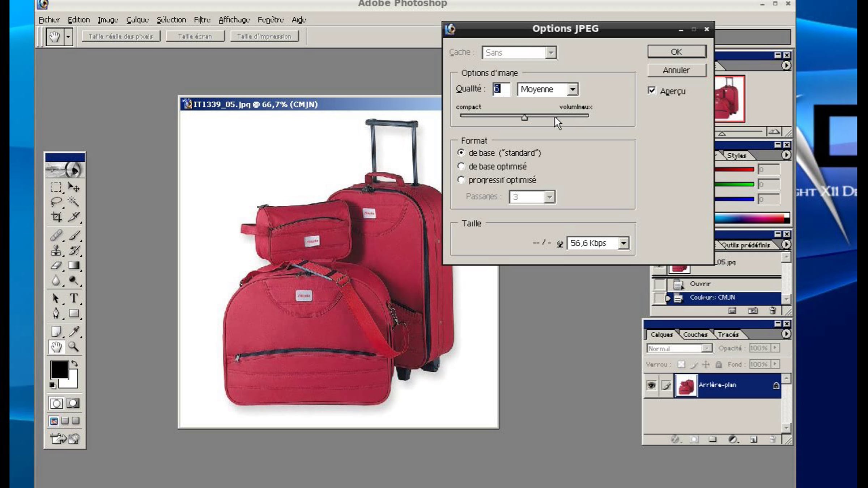Hide the Arrière-plan layer eye icon
The height and width of the screenshot is (488, 868).
[x=651, y=385]
